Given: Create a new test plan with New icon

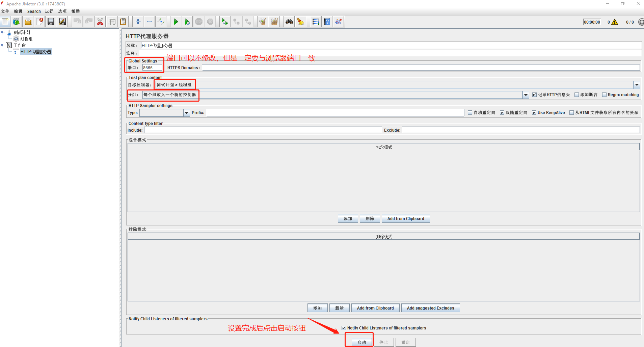Looking at the screenshot, I should [5, 22].
